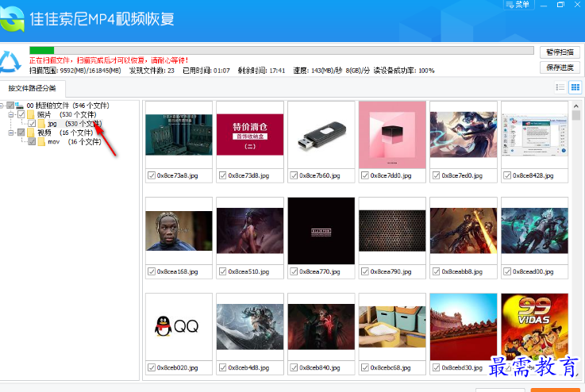Click the vertical scrollbar thumb
The image size is (585, 392).
pyautogui.click(x=576, y=116)
